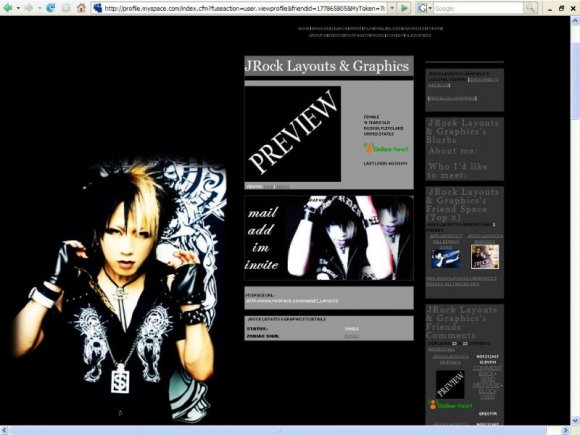Click the Stop loading icon
Screen dimensions: 580x435
pyautogui.click(x=66, y=8)
